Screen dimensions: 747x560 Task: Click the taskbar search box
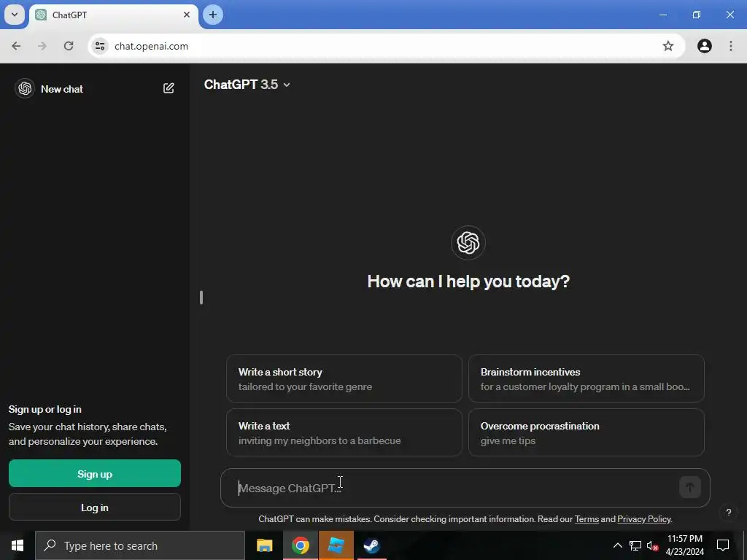click(x=140, y=545)
